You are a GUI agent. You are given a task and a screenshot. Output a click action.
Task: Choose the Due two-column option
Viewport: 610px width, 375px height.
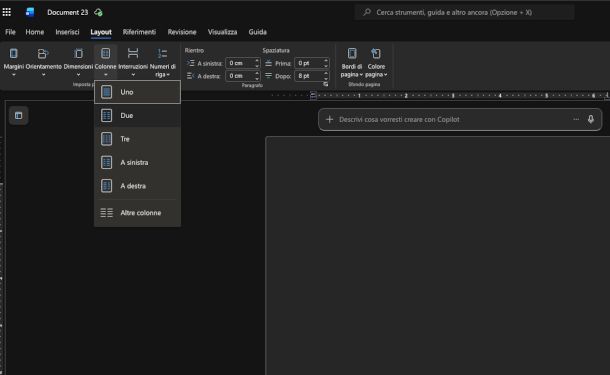[137, 116]
